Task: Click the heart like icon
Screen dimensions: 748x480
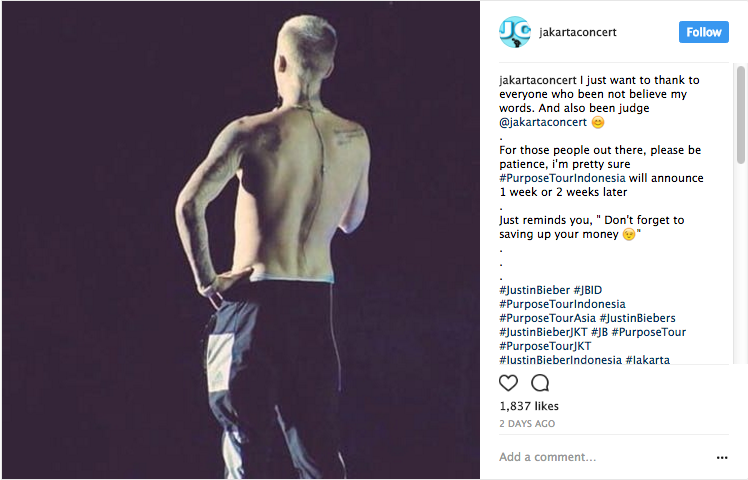Action: [x=508, y=383]
